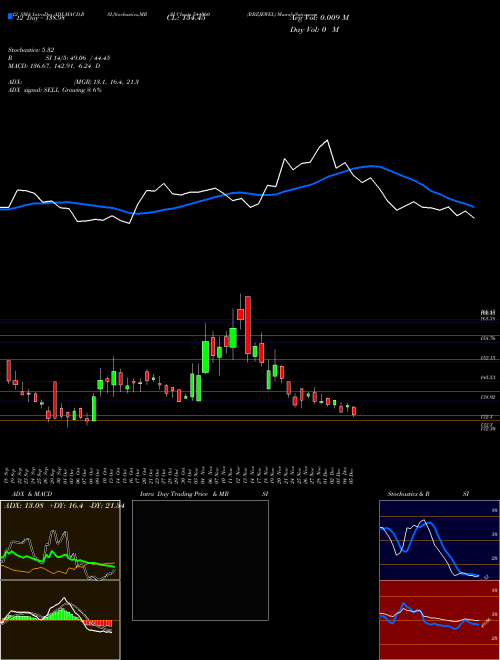Click the 'Stochastics & R' panel title
500x660 pixels.
tap(408, 494)
